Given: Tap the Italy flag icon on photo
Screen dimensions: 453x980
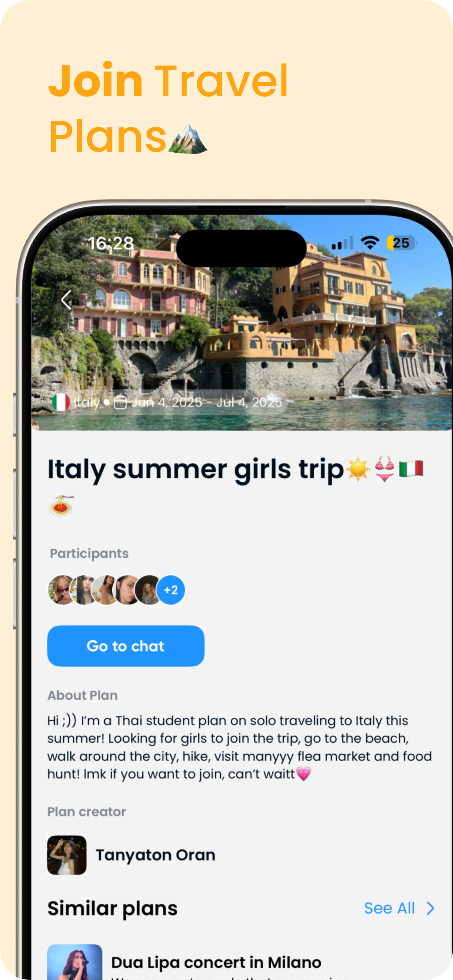Looking at the screenshot, I should [61, 402].
